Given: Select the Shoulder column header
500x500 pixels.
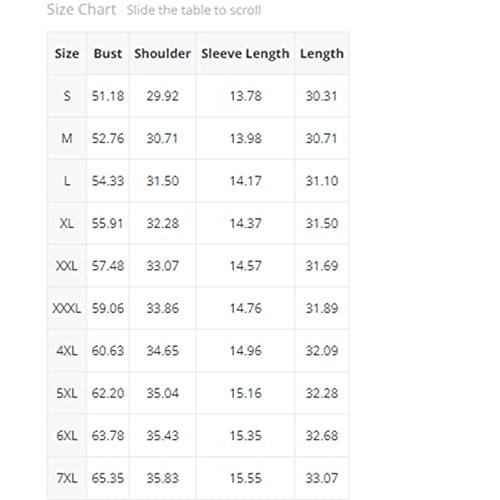Looking at the screenshot, I should [x=162, y=53].
